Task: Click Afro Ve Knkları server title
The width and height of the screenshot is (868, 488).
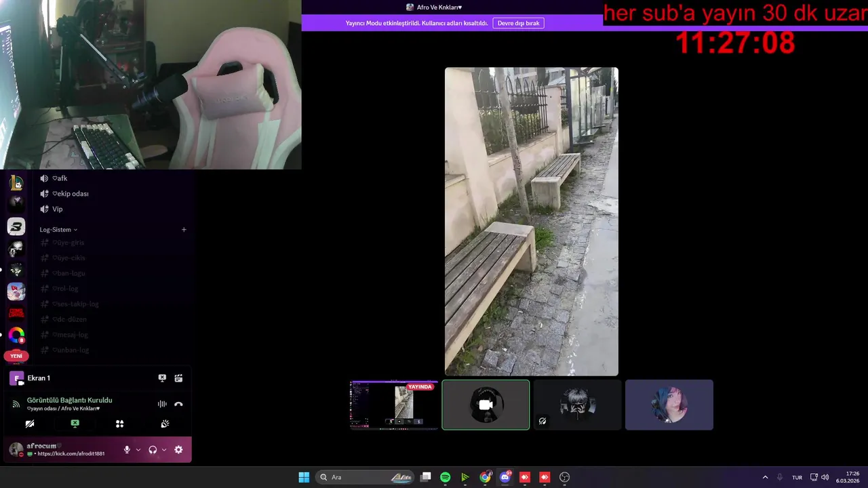Action: (x=439, y=7)
